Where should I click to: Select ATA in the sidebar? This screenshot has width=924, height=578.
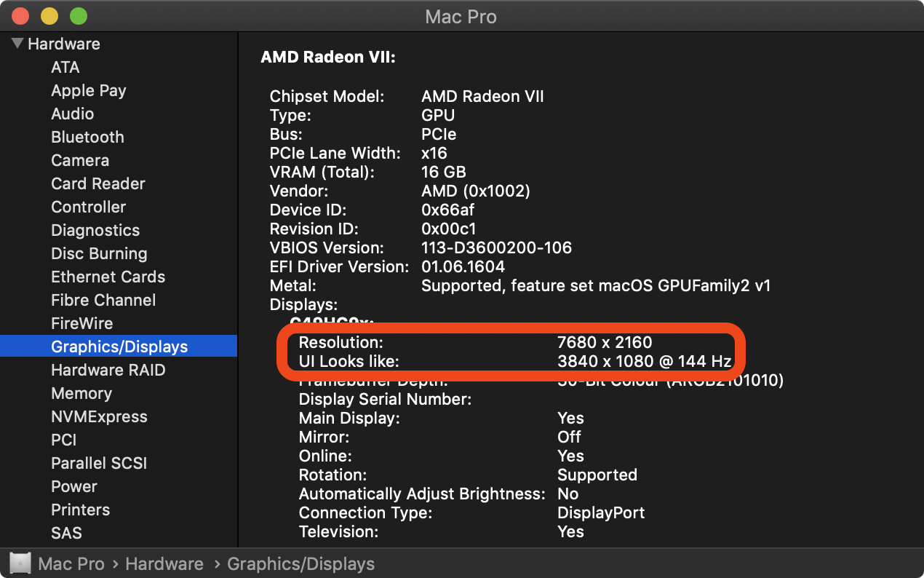point(65,67)
